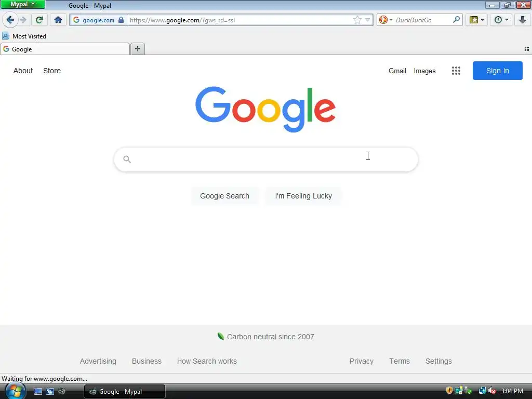Open the Windows Start menu
532x399 pixels.
click(x=15, y=391)
